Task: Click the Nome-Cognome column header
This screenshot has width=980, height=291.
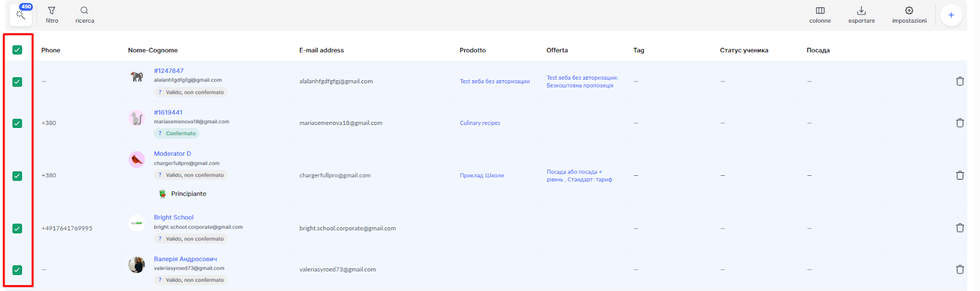Action: click(153, 50)
